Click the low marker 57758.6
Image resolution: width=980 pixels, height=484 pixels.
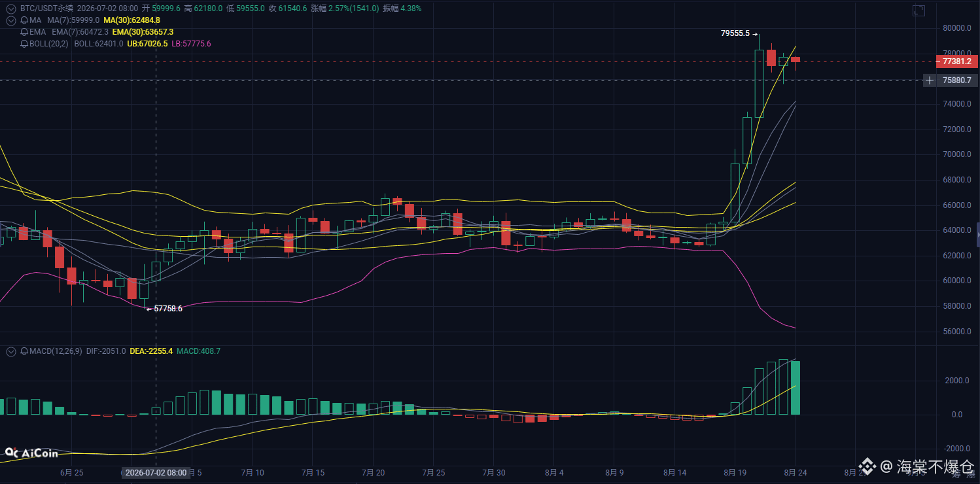tap(168, 309)
